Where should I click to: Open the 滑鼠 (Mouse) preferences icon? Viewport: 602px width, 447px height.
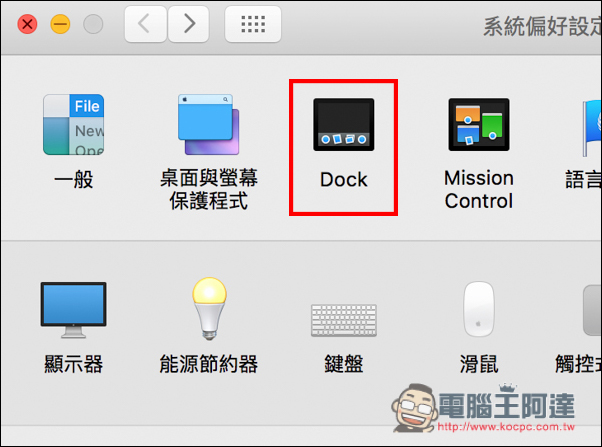pos(479,309)
